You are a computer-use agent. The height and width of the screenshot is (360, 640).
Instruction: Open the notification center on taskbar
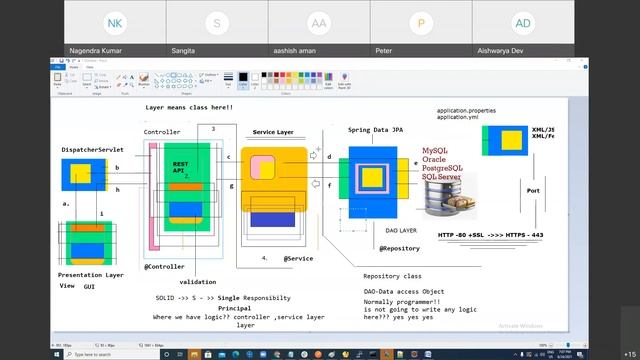[x=580, y=354]
